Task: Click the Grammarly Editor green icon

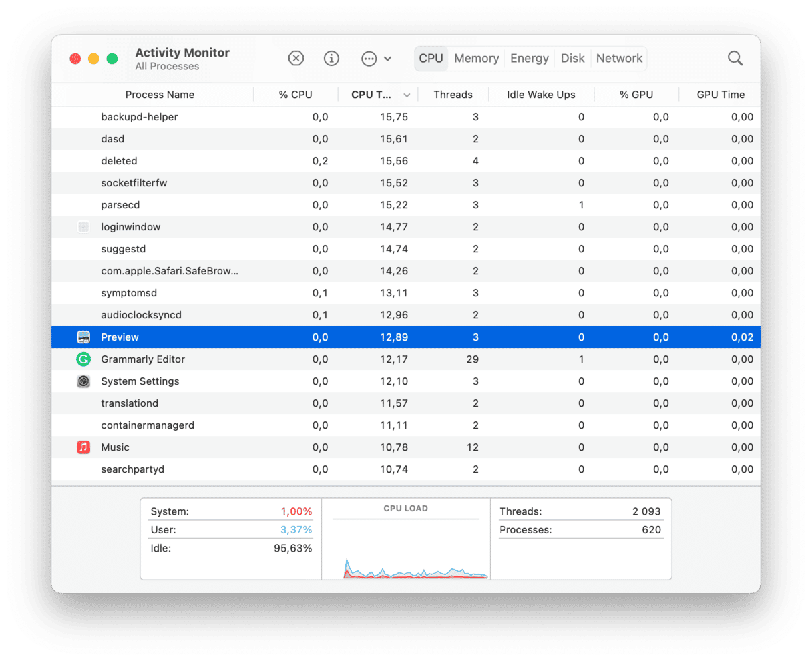Action: point(83,359)
